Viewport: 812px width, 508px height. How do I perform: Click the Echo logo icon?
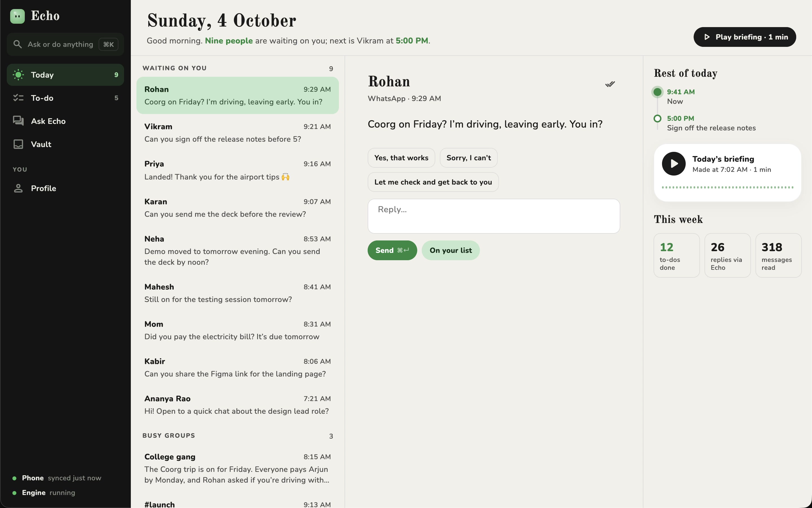coord(17,16)
